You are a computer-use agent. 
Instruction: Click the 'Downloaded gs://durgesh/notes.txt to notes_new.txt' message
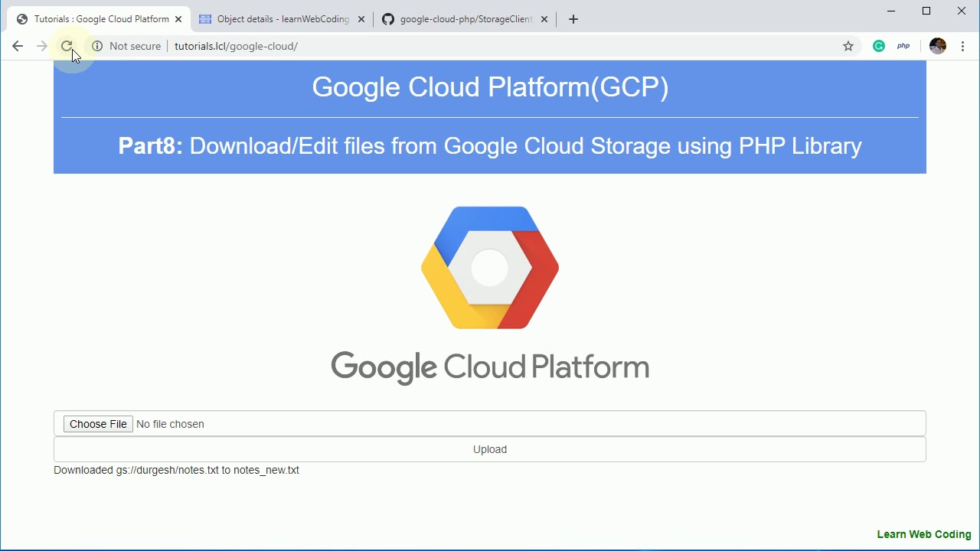(x=176, y=470)
